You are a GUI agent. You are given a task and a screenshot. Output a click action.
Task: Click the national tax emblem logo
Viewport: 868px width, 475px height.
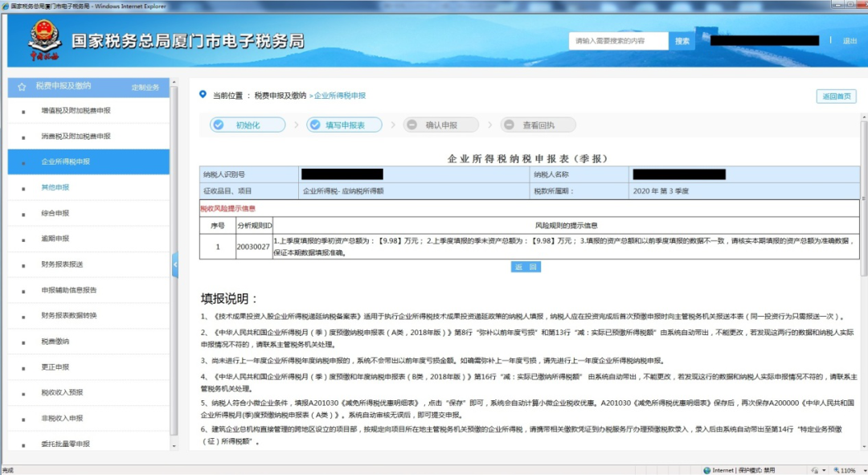(43, 39)
